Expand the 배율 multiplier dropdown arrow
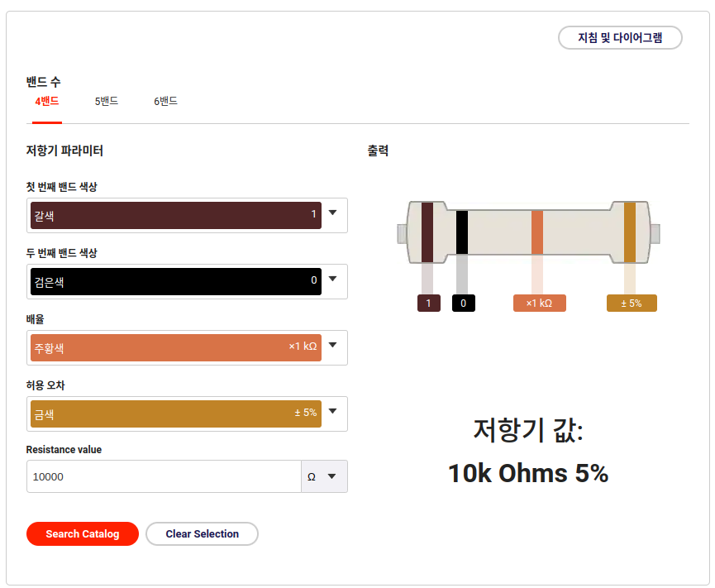 point(333,345)
